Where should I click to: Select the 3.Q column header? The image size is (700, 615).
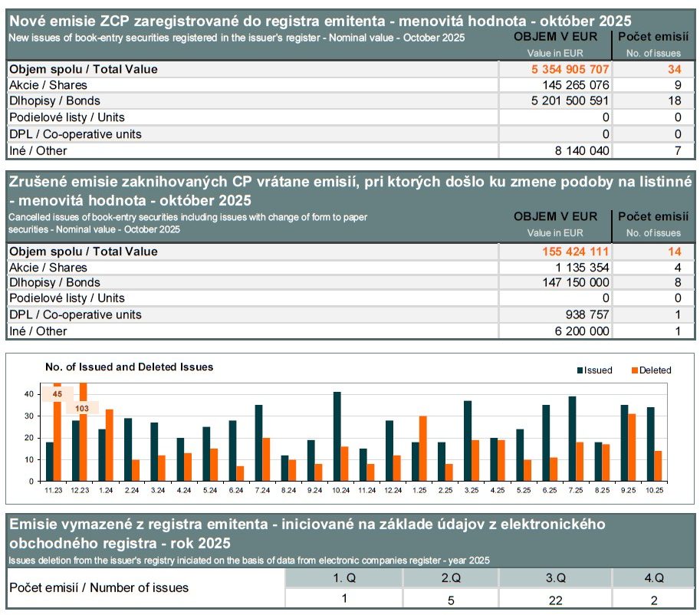[554, 577]
